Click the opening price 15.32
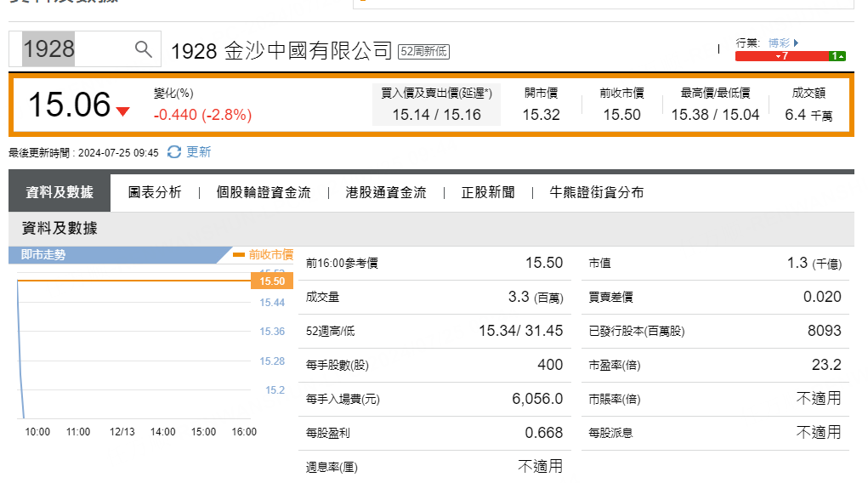Screen dimensions: 868x483 tap(542, 115)
